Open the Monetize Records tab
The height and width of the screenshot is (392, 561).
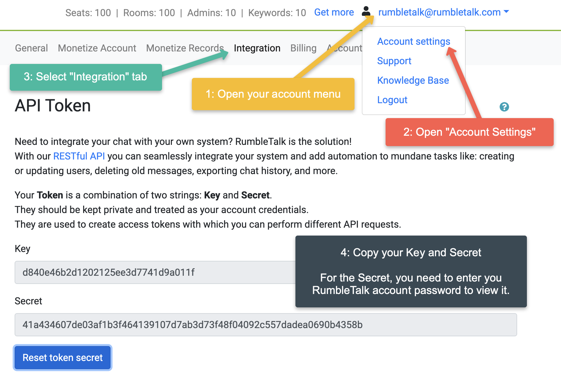pos(185,48)
